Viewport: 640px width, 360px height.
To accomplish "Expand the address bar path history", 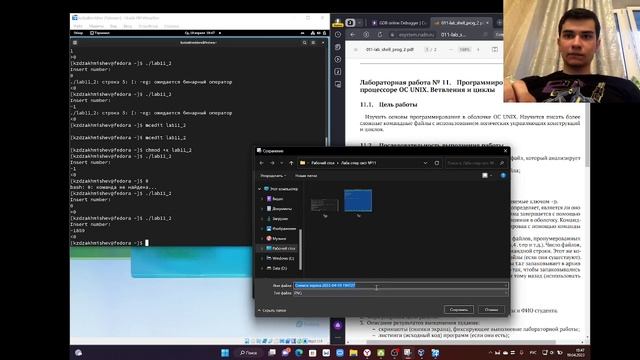I will click(x=425, y=163).
